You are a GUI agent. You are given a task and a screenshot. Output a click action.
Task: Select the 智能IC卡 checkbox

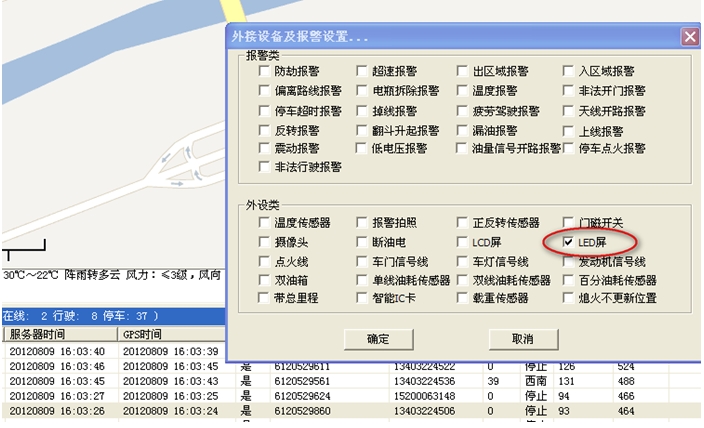coord(362,298)
